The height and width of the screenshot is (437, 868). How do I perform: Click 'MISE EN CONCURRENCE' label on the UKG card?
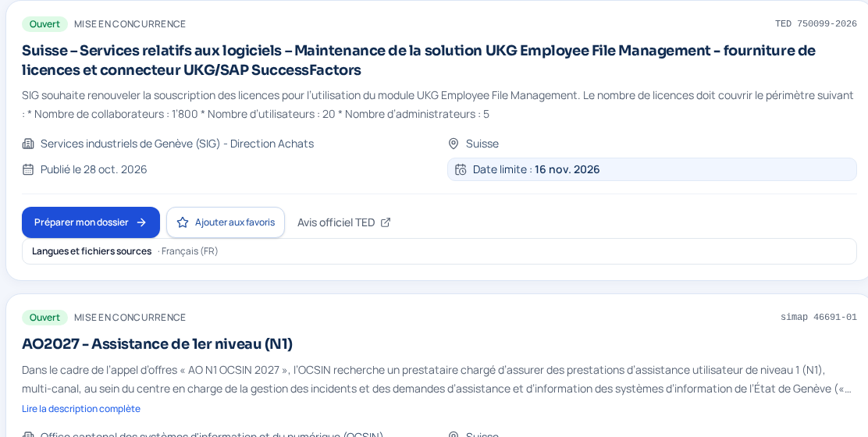click(130, 24)
